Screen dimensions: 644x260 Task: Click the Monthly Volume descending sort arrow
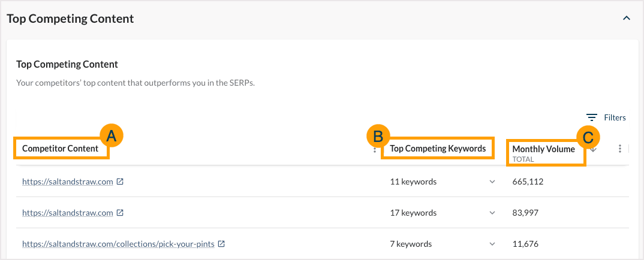(x=594, y=149)
